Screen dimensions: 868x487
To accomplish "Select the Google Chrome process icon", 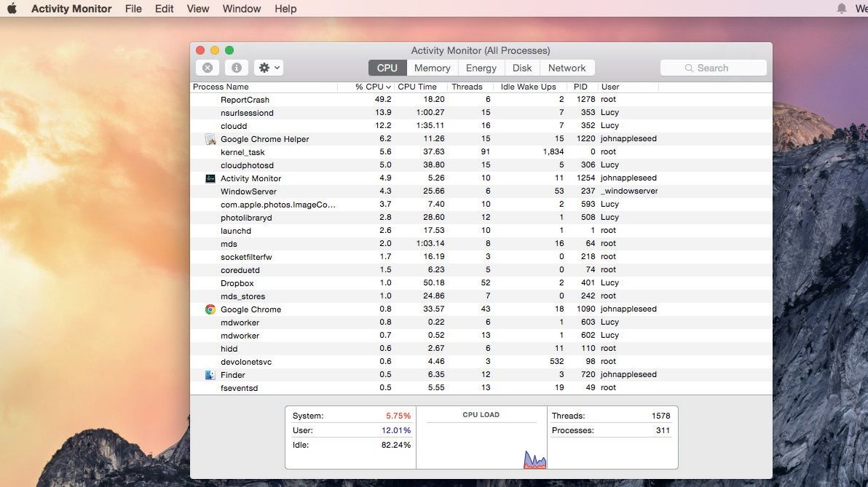I will click(211, 309).
